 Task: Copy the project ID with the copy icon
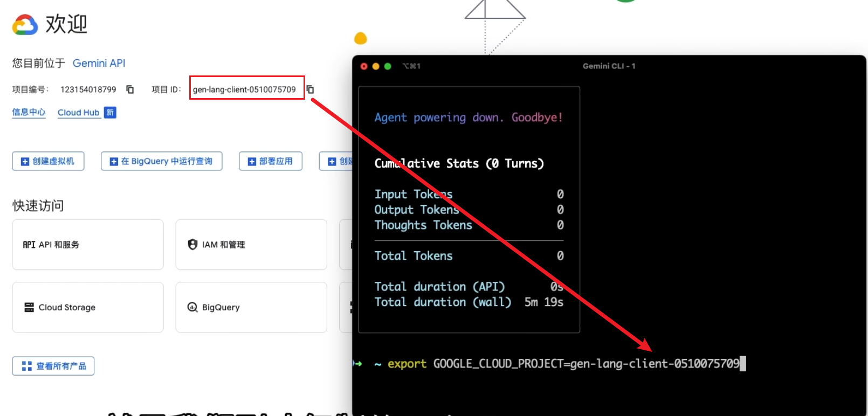pos(310,89)
